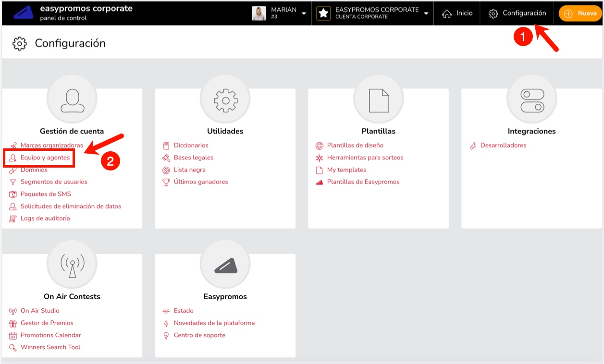Open My templates link
The height and width of the screenshot is (364, 604).
point(347,170)
